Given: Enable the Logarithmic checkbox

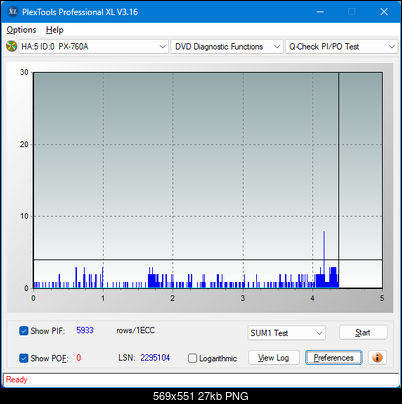Looking at the screenshot, I should (x=192, y=358).
